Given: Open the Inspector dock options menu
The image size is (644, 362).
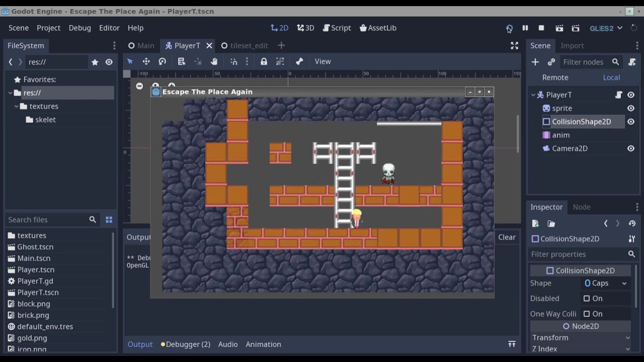Looking at the screenshot, I should 637,207.
